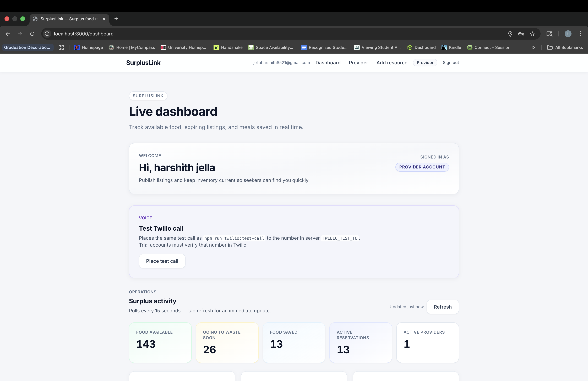Click the Refresh button for Surplus activity
The height and width of the screenshot is (381, 588).
pyautogui.click(x=442, y=307)
